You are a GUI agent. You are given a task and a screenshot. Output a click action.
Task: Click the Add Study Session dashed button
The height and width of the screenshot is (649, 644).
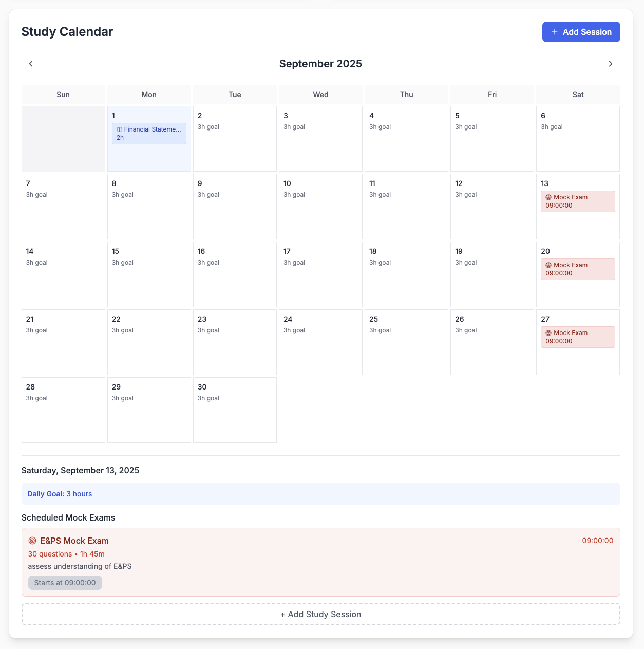(x=320, y=614)
